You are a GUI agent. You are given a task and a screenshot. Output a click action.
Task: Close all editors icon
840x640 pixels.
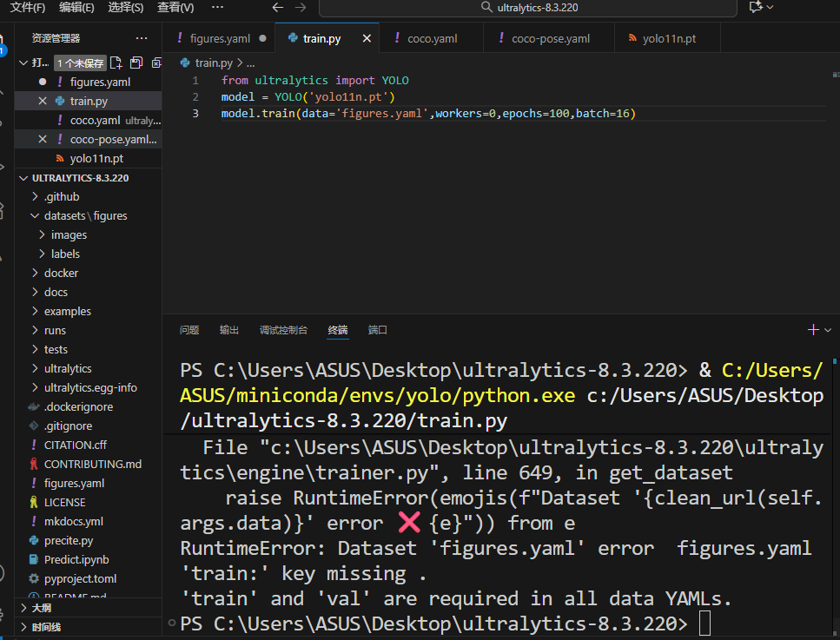tap(155, 63)
